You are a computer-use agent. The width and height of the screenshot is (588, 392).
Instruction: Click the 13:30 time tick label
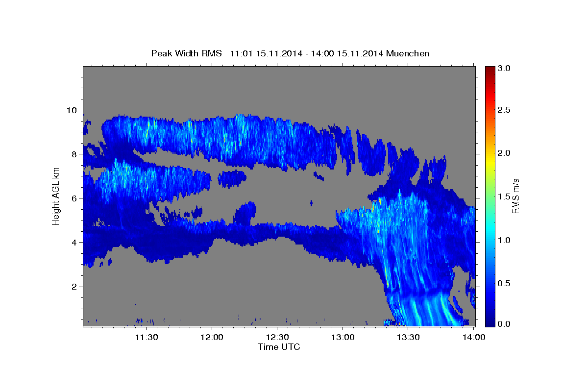(x=408, y=337)
